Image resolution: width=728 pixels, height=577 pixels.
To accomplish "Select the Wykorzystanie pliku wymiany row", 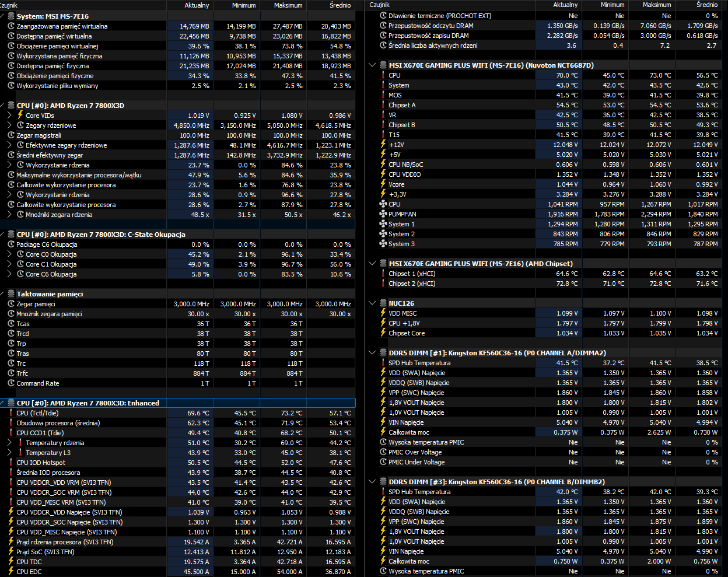I will pyautogui.click(x=177, y=86).
